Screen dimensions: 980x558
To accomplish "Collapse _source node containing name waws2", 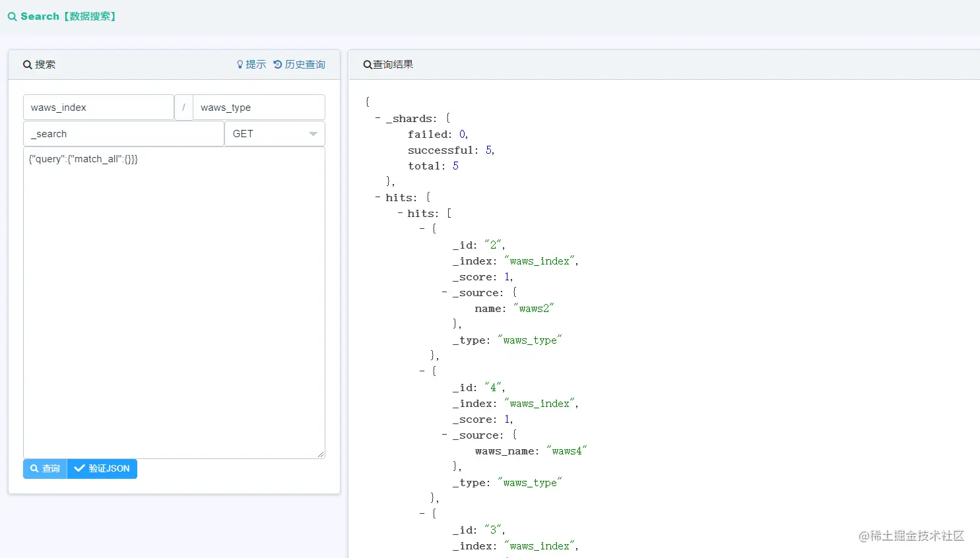I will click(445, 292).
